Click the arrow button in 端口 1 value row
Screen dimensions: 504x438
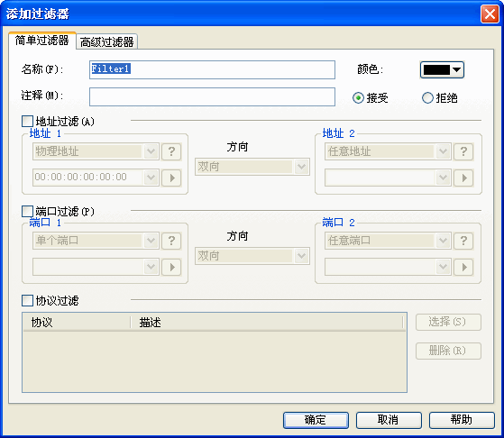tap(171, 267)
